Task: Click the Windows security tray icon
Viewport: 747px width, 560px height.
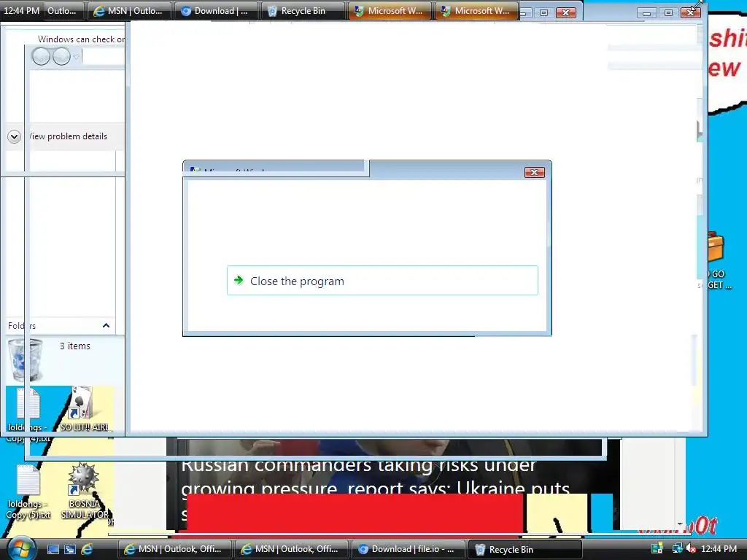Action: click(x=657, y=549)
